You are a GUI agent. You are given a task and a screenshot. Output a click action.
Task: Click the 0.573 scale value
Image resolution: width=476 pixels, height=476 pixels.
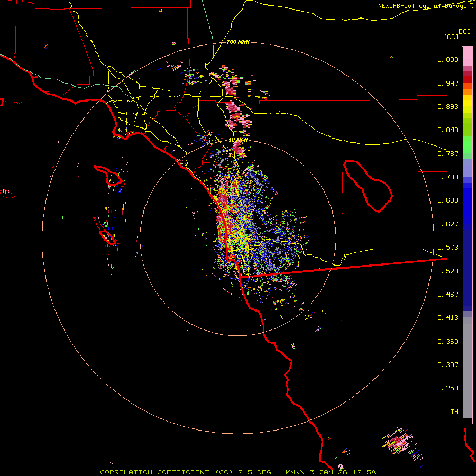[x=448, y=248]
